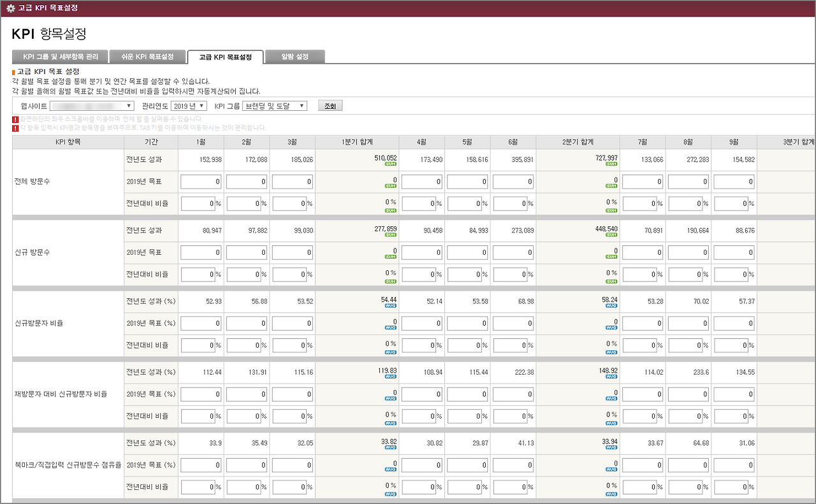This screenshot has width=816, height=504.
Task: Click the SUM badge under 448,540
Action: [611, 235]
